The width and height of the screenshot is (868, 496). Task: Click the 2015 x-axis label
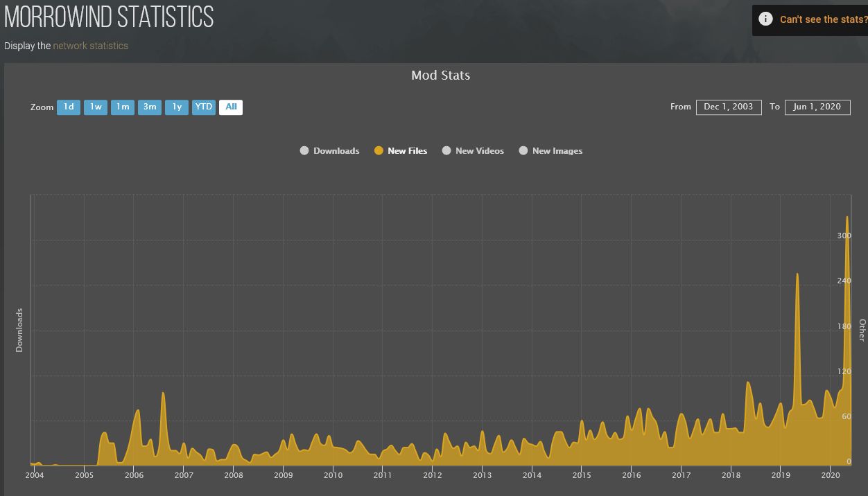pyautogui.click(x=582, y=475)
